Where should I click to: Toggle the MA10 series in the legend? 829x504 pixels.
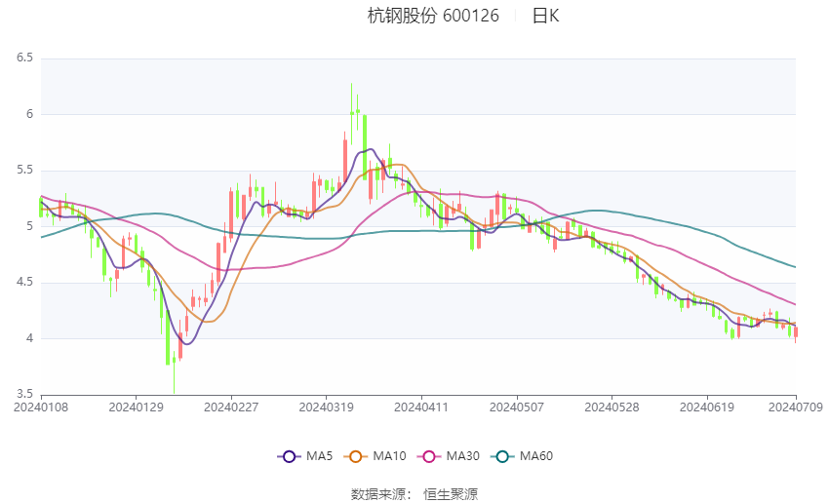375,456
